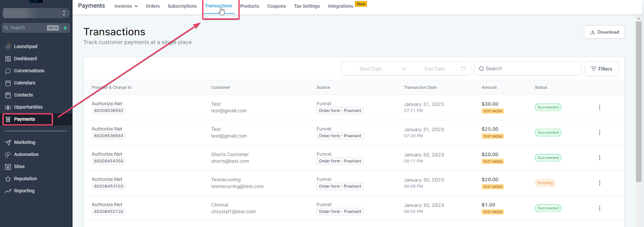
Task: Click the Calendars icon in sidebar
Action: pyautogui.click(x=8, y=83)
